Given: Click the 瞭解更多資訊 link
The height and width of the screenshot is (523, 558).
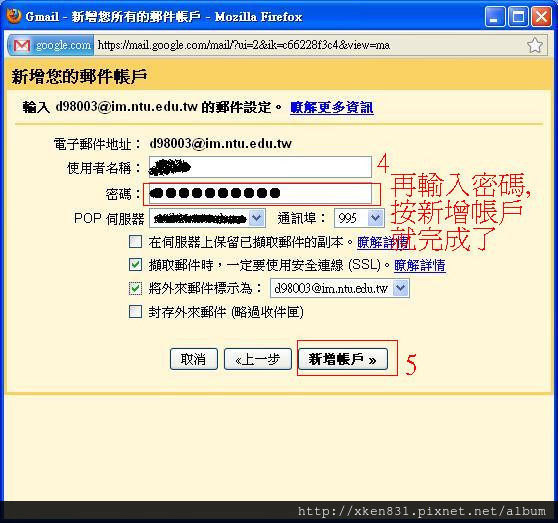Looking at the screenshot, I should (332, 107).
